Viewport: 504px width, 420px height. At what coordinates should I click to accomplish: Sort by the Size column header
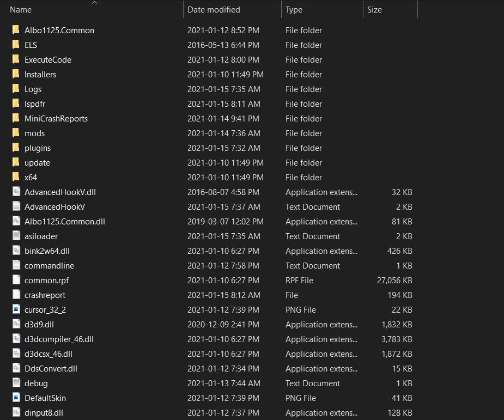(x=374, y=10)
